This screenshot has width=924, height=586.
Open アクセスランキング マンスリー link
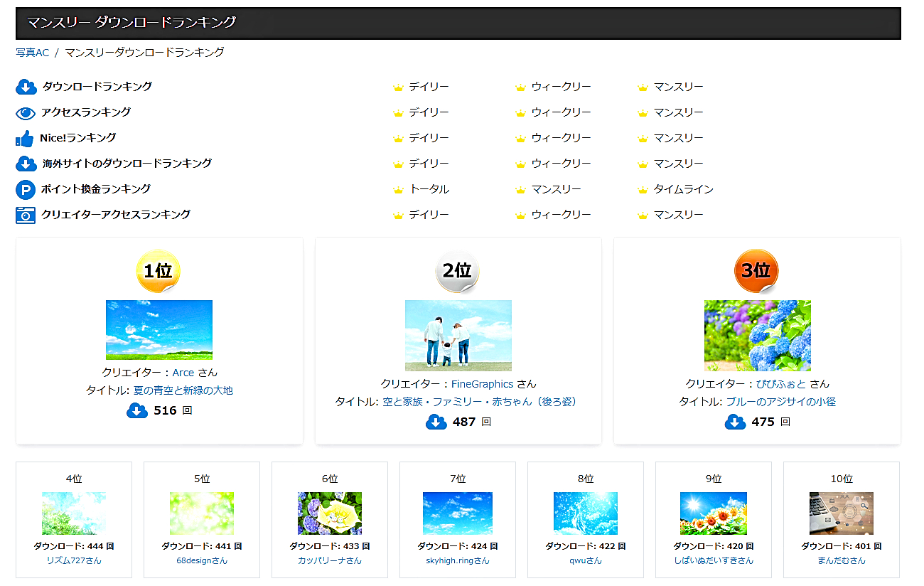point(678,112)
